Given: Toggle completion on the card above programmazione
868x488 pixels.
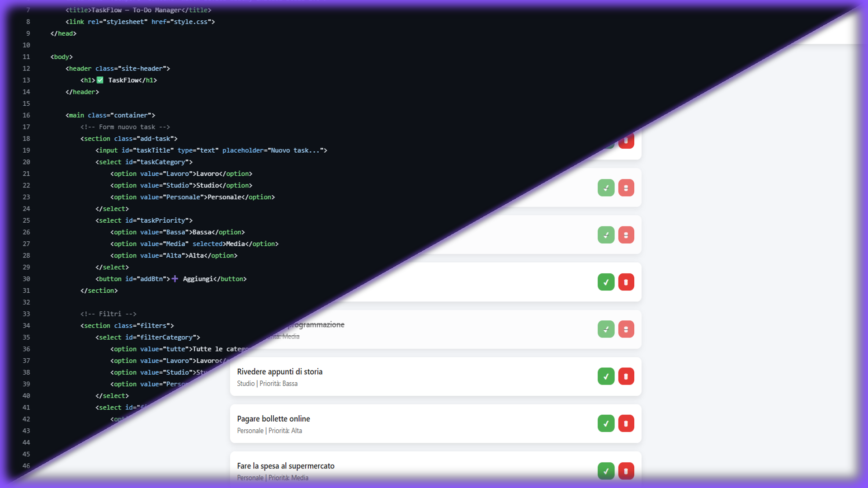Looking at the screenshot, I should pyautogui.click(x=606, y=282).
